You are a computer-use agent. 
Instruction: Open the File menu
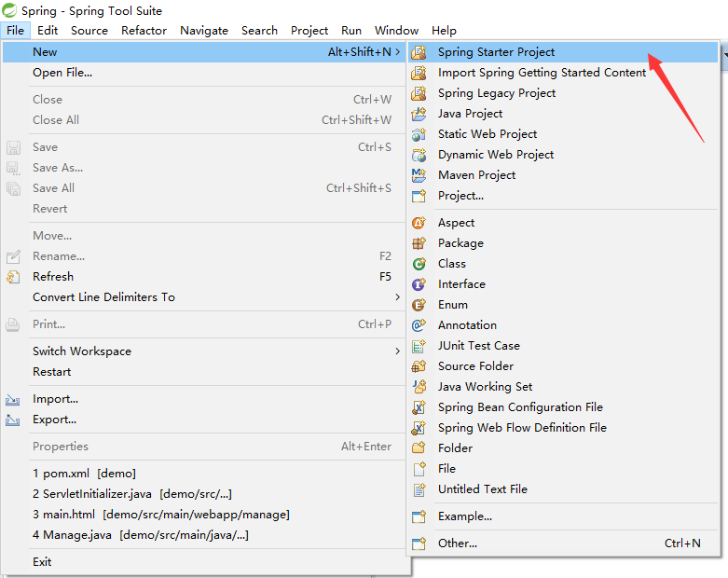tap(15, 31)
